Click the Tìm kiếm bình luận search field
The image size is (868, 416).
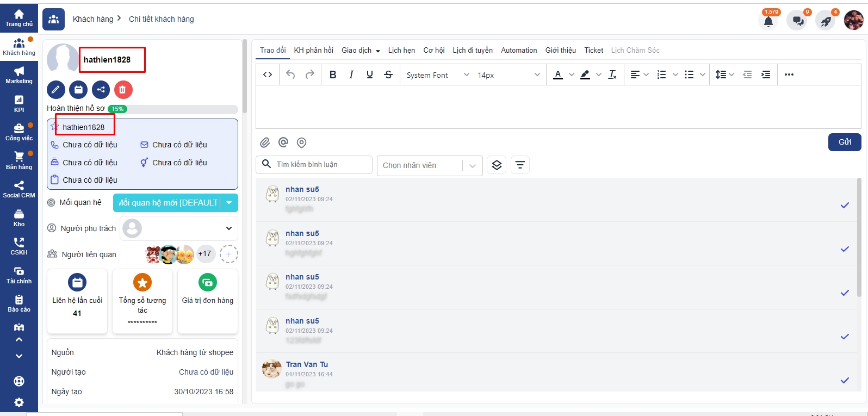[x=321, y=164]
